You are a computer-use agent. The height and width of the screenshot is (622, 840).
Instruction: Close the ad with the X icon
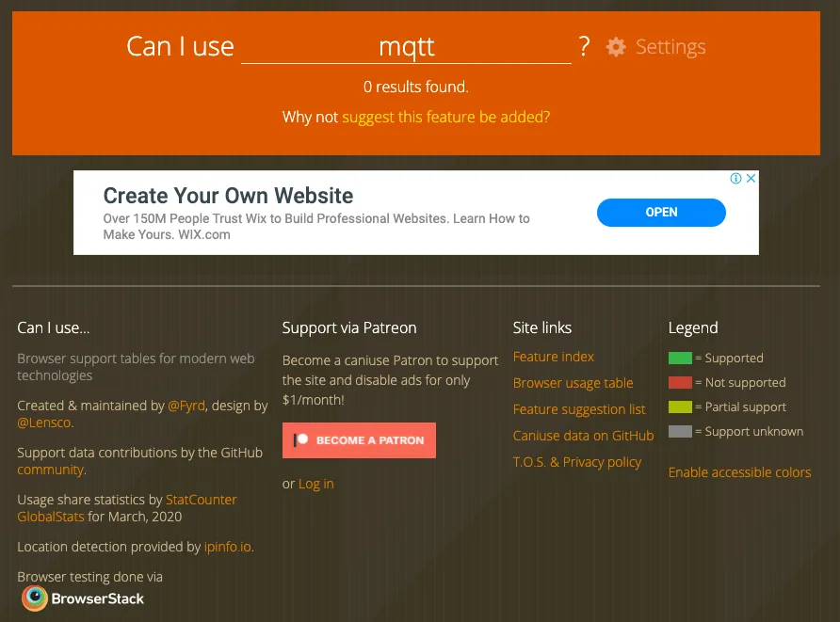[751, 179]
